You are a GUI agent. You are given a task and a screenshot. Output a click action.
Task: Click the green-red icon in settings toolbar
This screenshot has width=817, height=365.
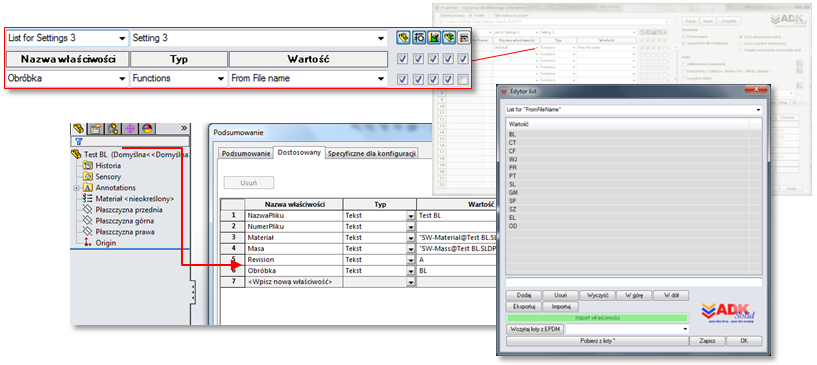click(x=434, y=38)
